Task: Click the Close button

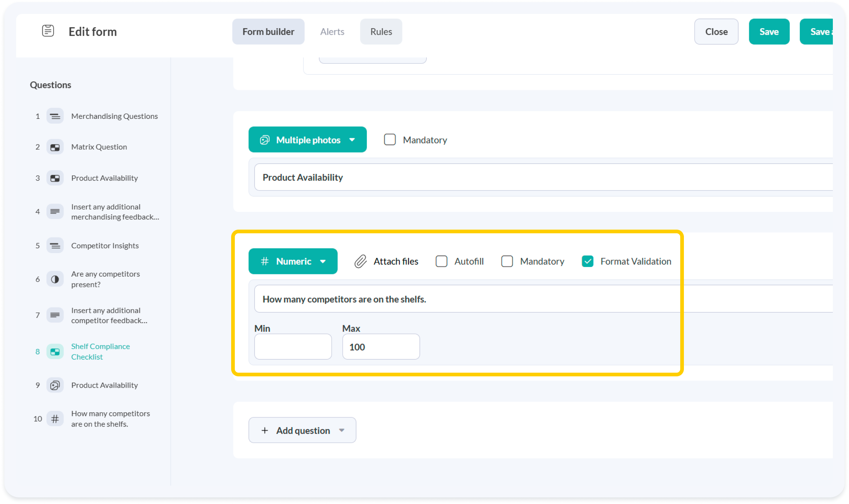Action: point(716,32)
